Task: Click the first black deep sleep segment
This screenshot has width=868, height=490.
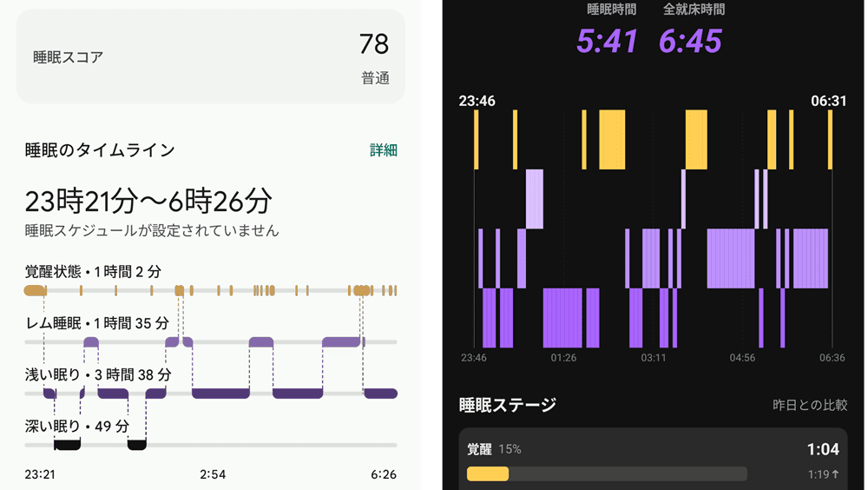Action: (x=68, y=444)
